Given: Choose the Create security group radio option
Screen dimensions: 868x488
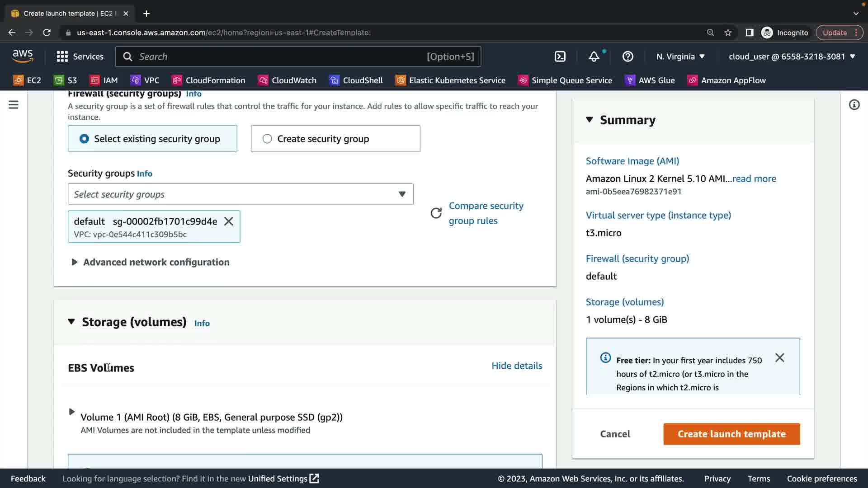Looking at the screenshot, I should tap(267, 139).
